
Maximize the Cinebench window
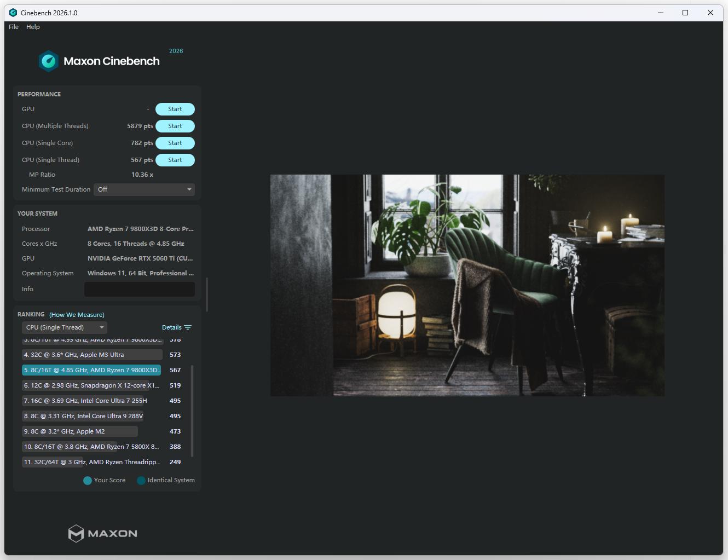point(685,13)
